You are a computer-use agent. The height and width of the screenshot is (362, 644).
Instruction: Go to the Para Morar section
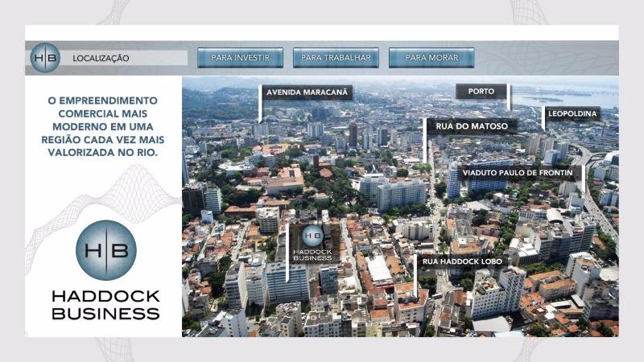pos(431,58)
